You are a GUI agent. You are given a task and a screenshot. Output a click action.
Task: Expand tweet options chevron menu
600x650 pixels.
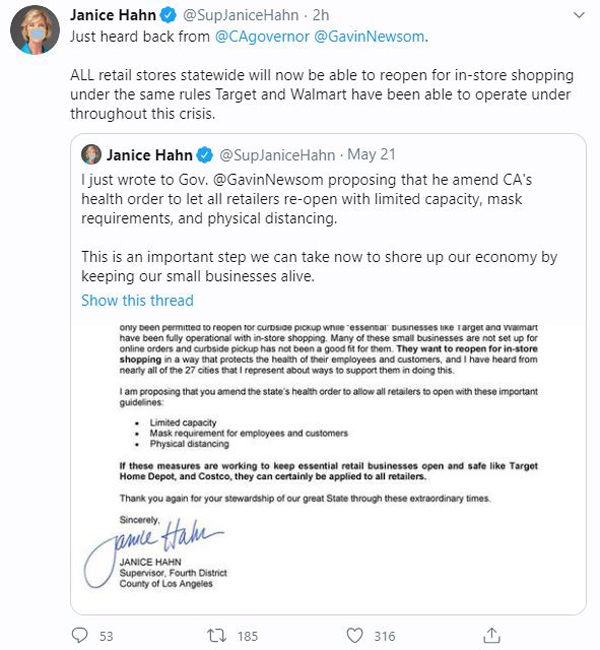[x=579, y=15]
